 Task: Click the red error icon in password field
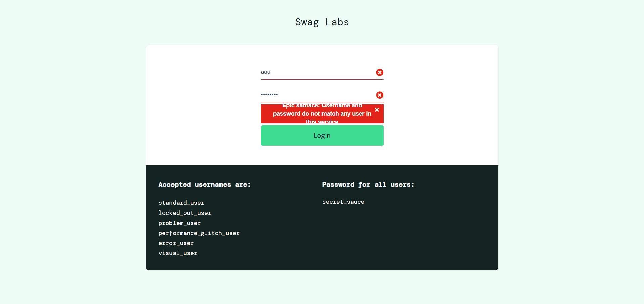(x=380, y=95)
